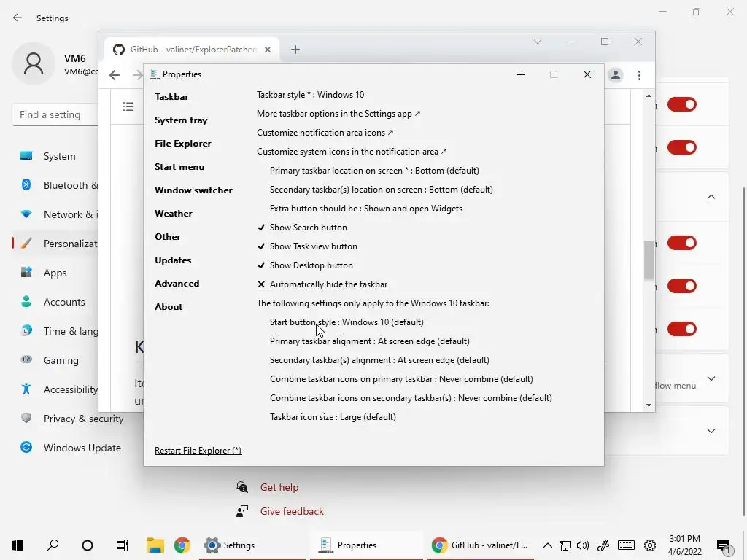747x560 pixels.
Task: Change Secondary taskbar(s) alignment setting
Action: click(379, 360)
